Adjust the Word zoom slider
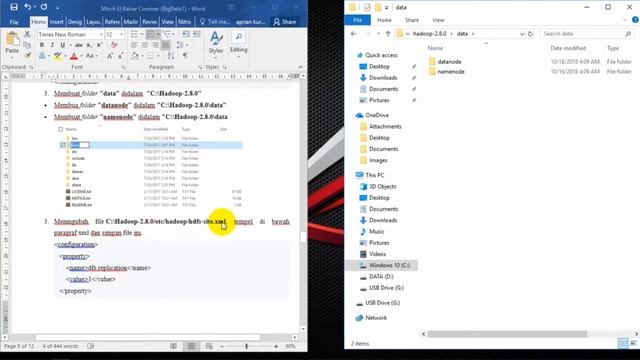 (246, 346)
